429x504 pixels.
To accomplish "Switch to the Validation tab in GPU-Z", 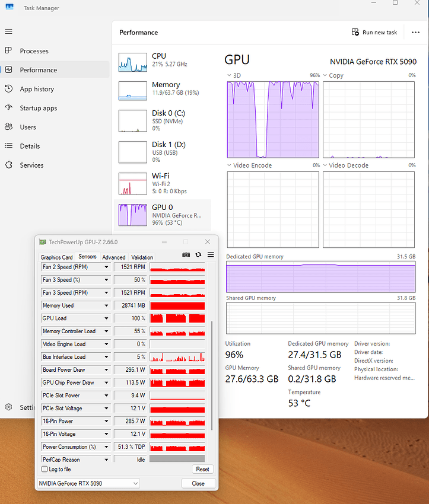I will pyautogui.click(x=142, y=257).
